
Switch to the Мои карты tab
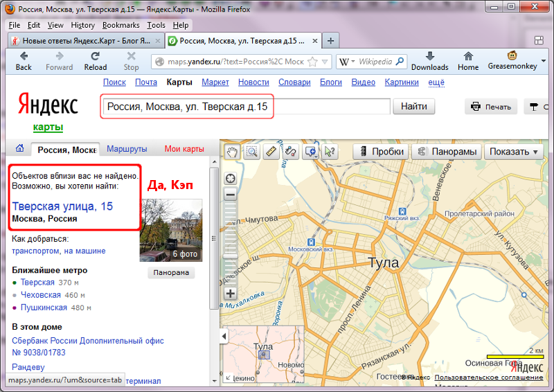[x=184, y=149]
